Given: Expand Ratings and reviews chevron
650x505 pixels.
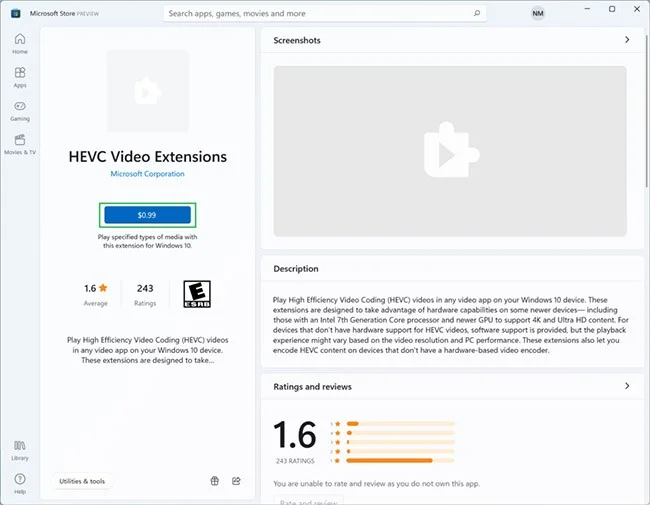Looking at the screenshot, I should (627, 386).
